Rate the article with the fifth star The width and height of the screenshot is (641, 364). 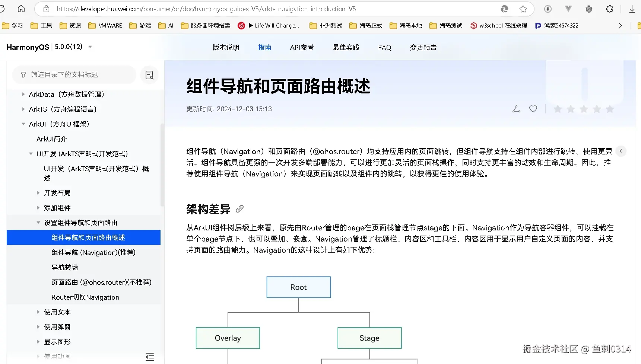pyautogui.click(x=610, y=109)
